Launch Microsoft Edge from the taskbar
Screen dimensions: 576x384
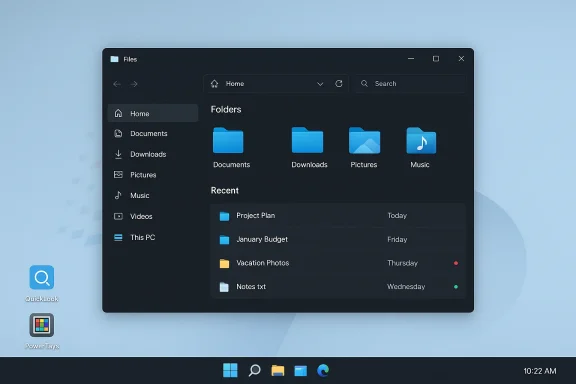coord(323,370)
